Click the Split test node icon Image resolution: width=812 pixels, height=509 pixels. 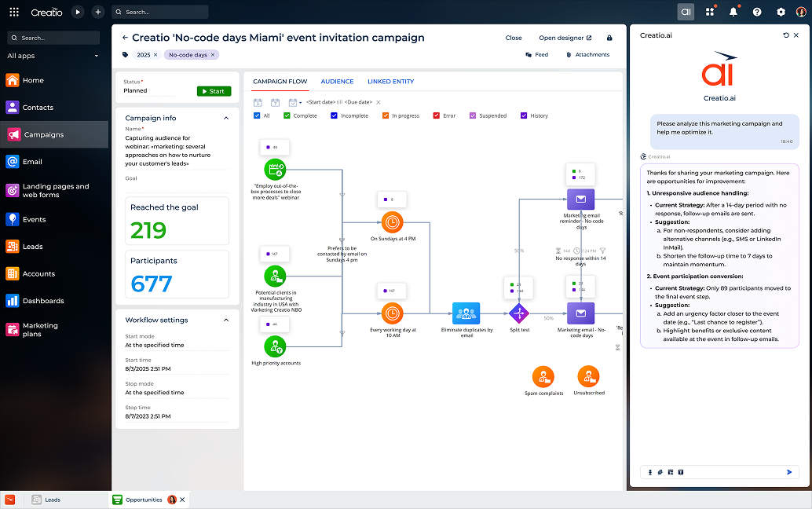tap(519, 313)
